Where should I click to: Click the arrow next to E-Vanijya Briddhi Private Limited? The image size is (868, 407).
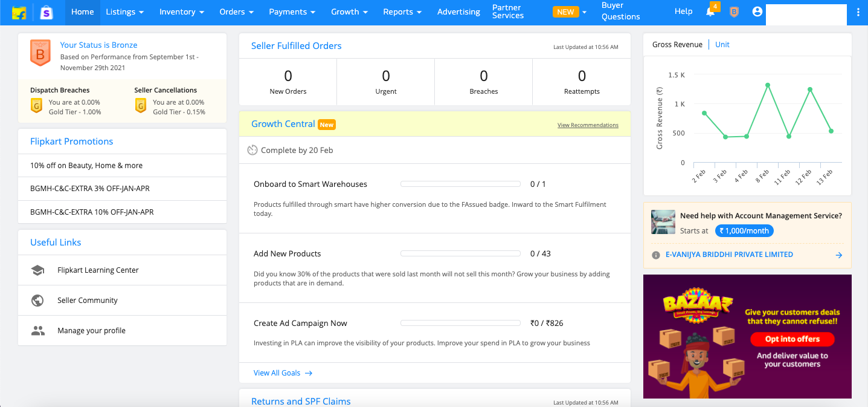tap(839, 255)
